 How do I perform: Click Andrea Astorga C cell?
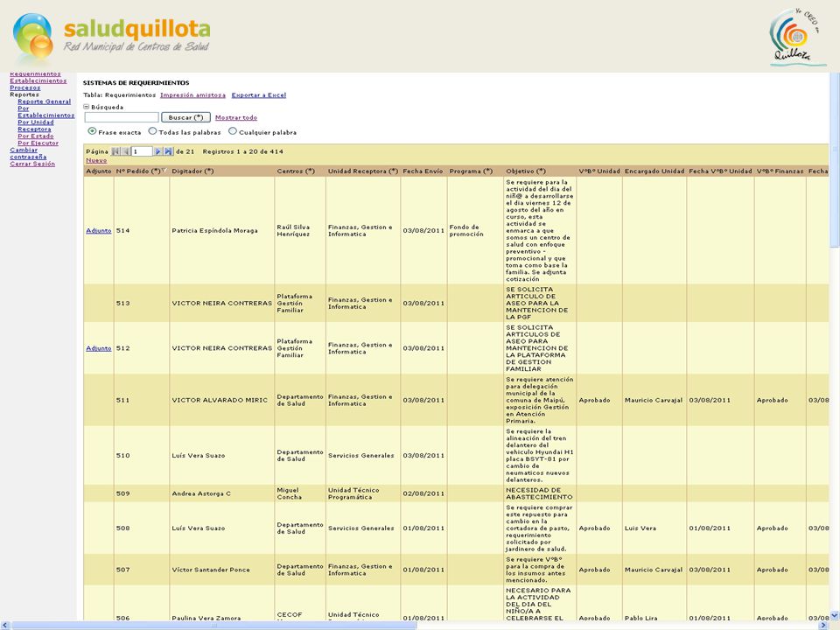(x=201, y=493)
